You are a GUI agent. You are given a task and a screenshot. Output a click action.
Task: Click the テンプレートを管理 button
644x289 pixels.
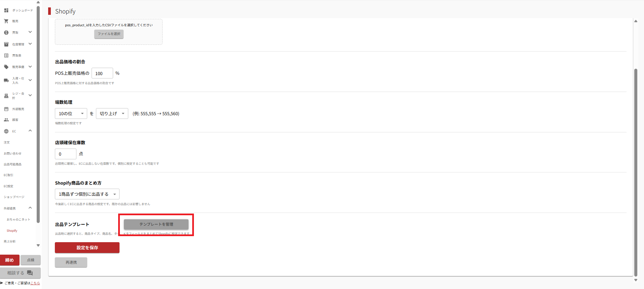click(156, 224)
